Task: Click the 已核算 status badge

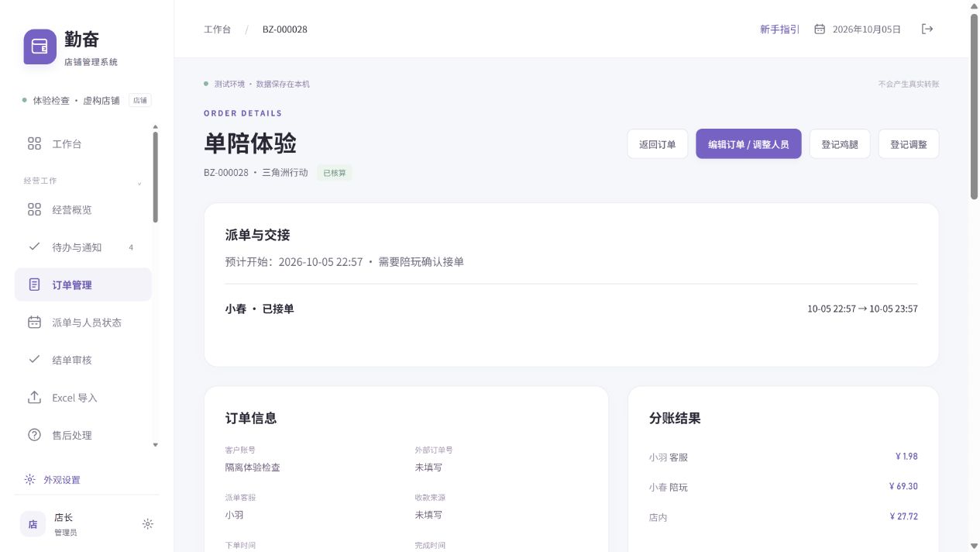Action: click(x=335, y=173)
